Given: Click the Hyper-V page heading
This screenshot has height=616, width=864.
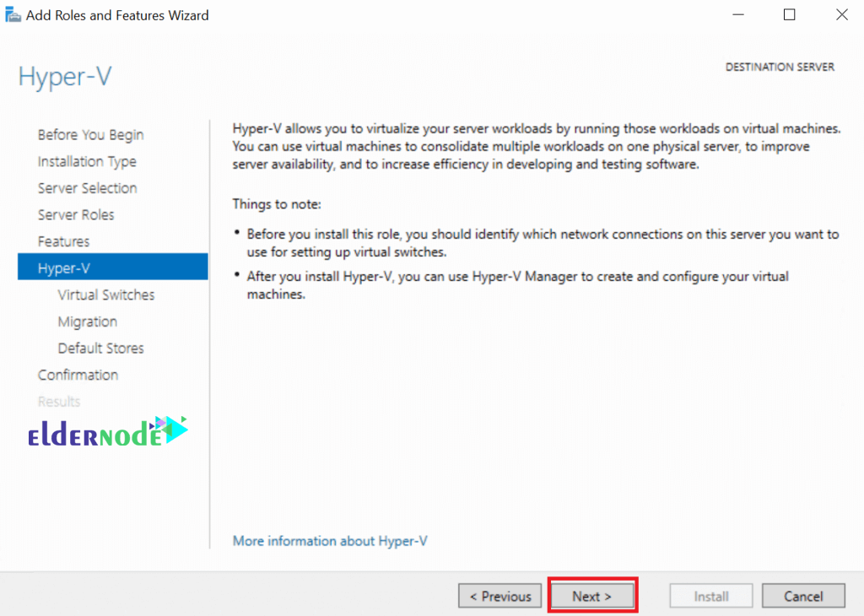Looking at the screenshot, I should [x=64, y=76].
